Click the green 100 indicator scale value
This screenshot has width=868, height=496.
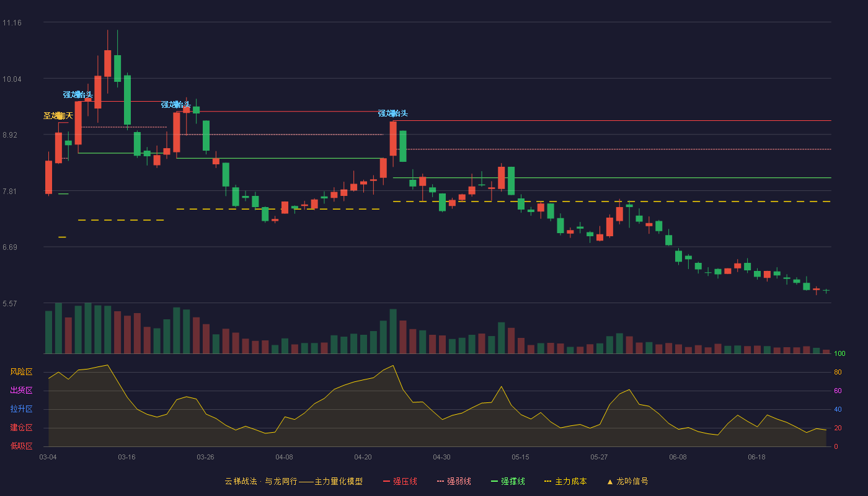coord(839,354)
